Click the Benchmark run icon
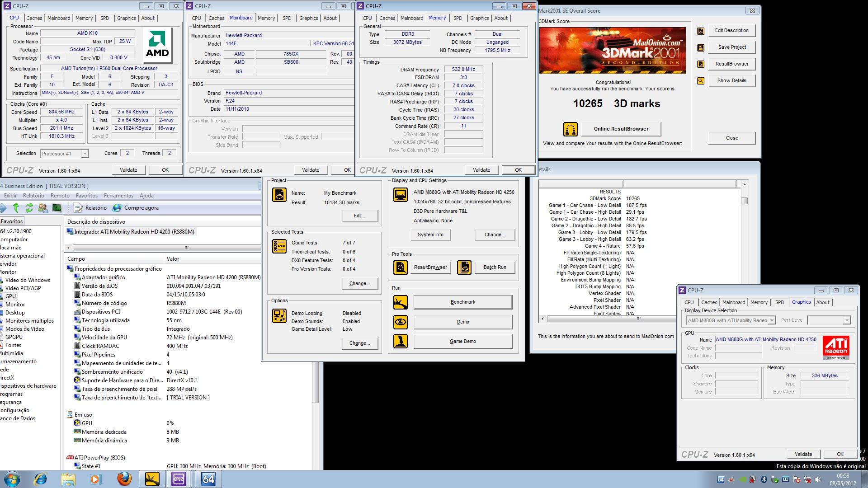868x488 pixels. coord(401,302)
